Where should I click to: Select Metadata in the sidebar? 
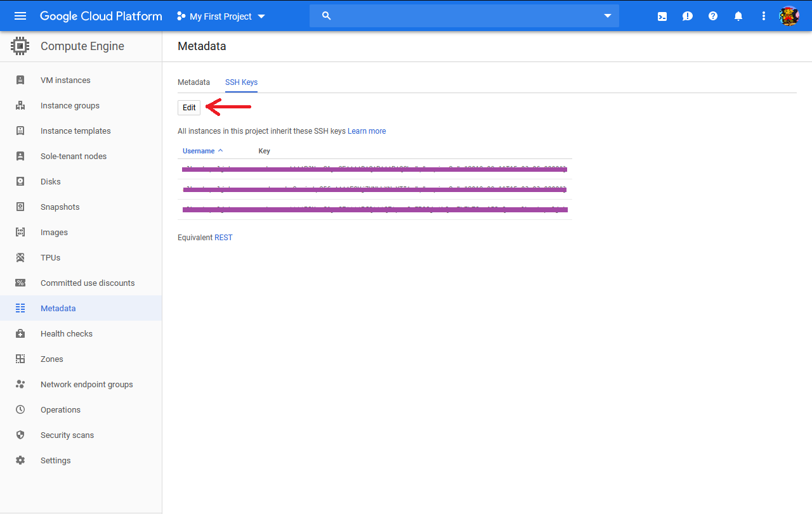coord(58,308)
